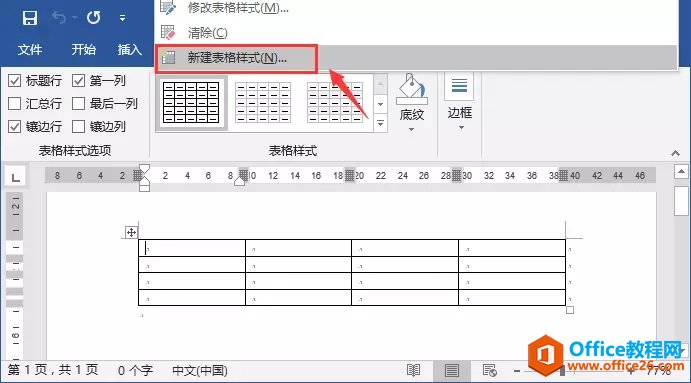Uncheck the 镶边行 checkbox
This screenshot has width=691, height=383.
[x=15, y=126]
